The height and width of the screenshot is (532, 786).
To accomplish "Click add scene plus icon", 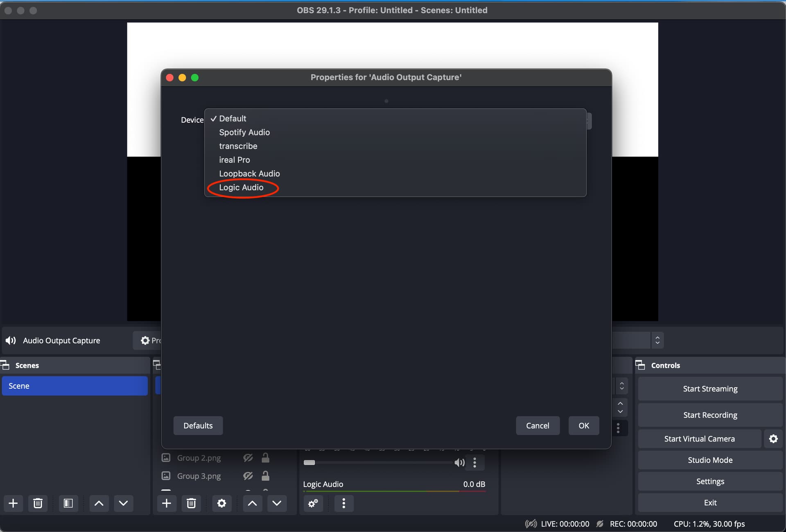I will click(13, 503).
